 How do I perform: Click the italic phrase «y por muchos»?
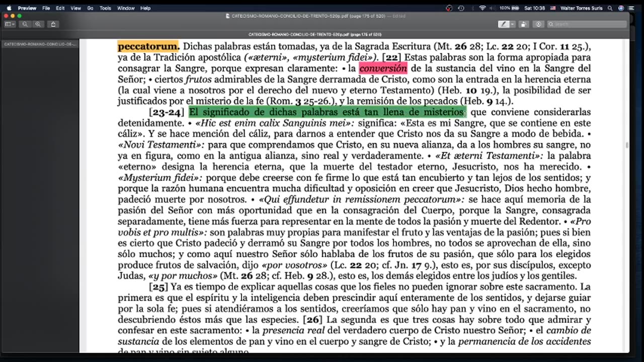[x=183, y=276]
